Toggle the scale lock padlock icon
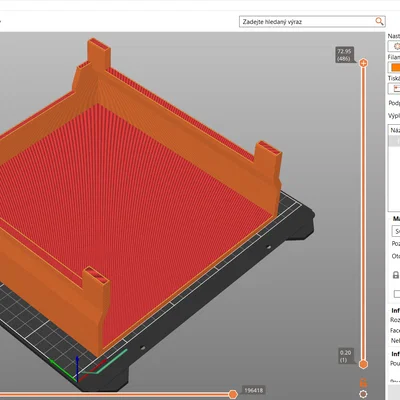The image size is (400, 400). (x=396, y=275)
